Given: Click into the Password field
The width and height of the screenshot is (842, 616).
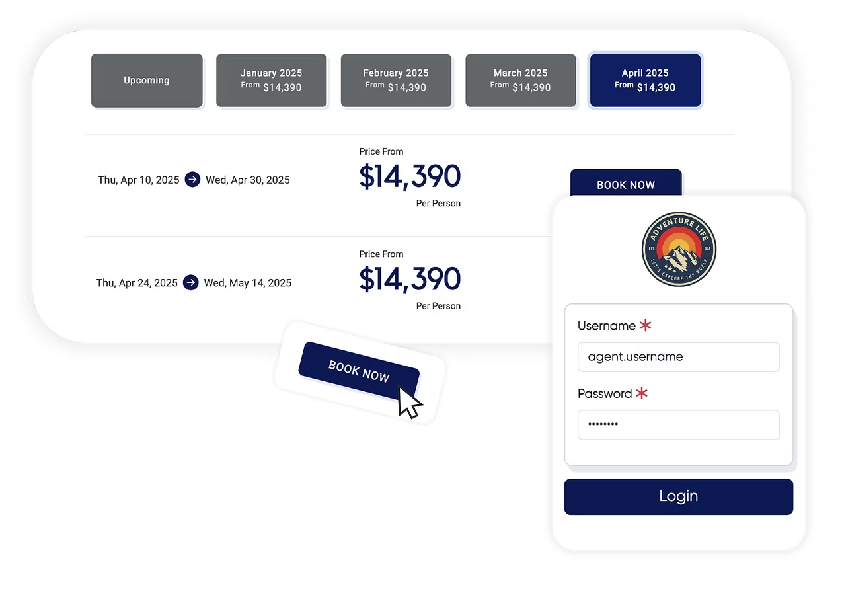Looking at the screenshot, I should tap(678, 425).
